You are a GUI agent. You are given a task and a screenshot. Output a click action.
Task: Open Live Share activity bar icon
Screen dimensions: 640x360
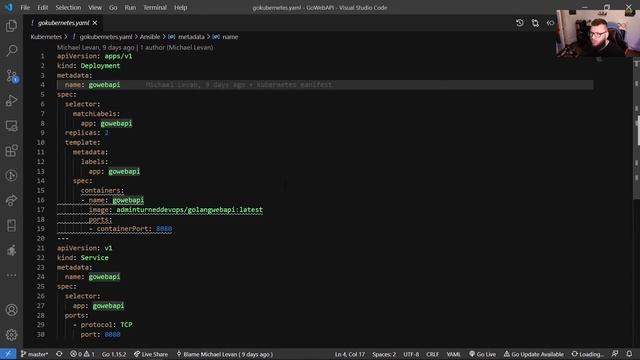pos(11,200)
